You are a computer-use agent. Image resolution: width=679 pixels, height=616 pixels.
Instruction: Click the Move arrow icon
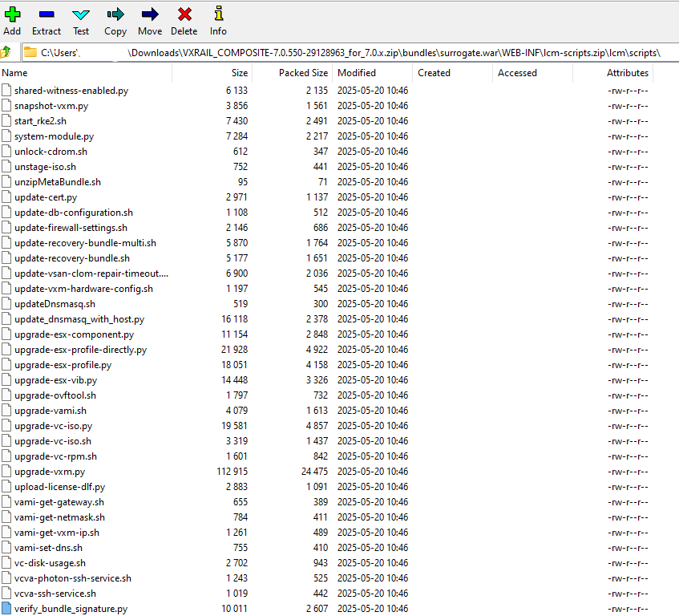coord(149,14)
